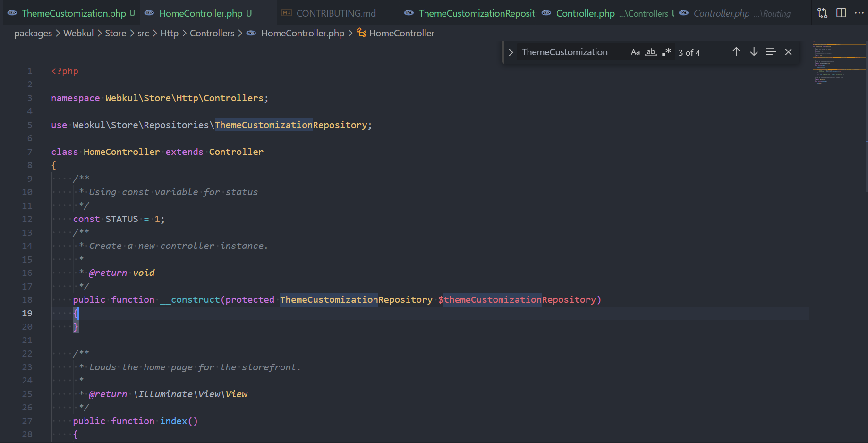This screenshot has width=868, height=443.
Task: Toggle Find in Selection icon
Action: click(771, 52)
